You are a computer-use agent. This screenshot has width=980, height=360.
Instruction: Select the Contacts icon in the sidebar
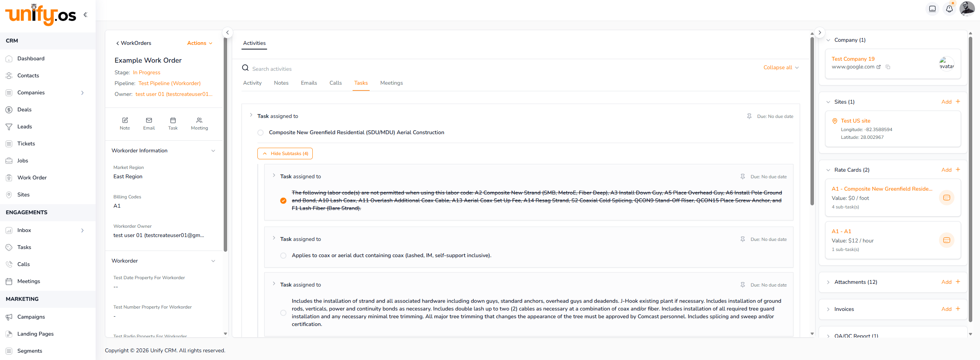pos(9,75)
